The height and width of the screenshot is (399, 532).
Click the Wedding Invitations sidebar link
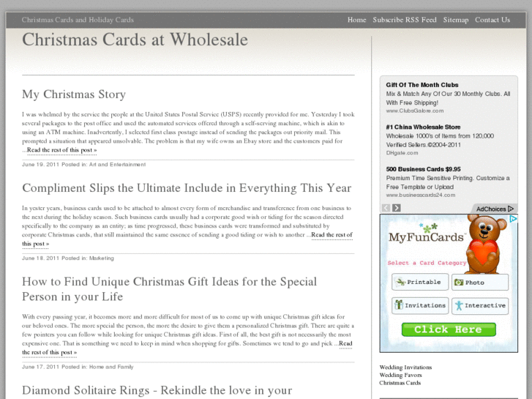tap(405, 368)
